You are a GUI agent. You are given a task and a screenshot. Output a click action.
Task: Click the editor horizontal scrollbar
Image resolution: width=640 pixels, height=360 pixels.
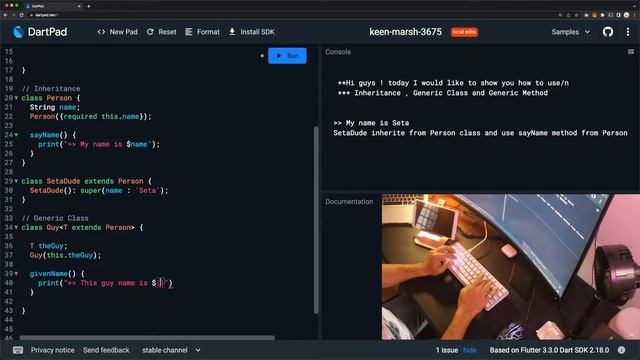[147, 338]
